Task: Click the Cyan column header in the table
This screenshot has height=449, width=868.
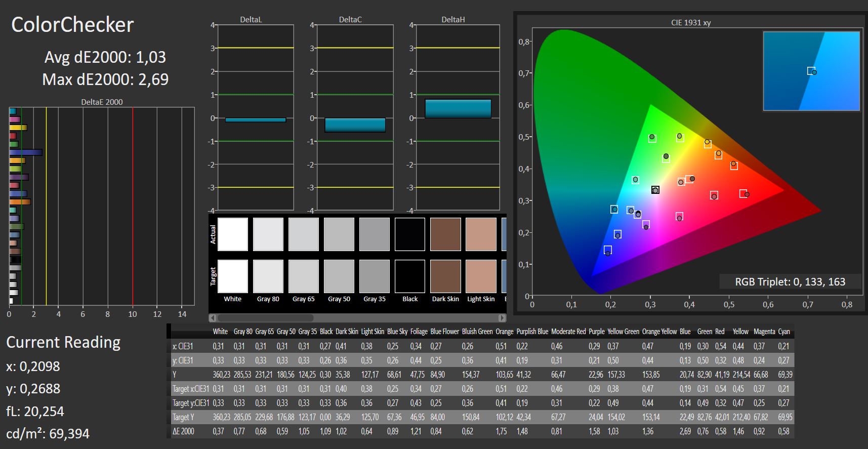Action: click(x=784, y=332)
